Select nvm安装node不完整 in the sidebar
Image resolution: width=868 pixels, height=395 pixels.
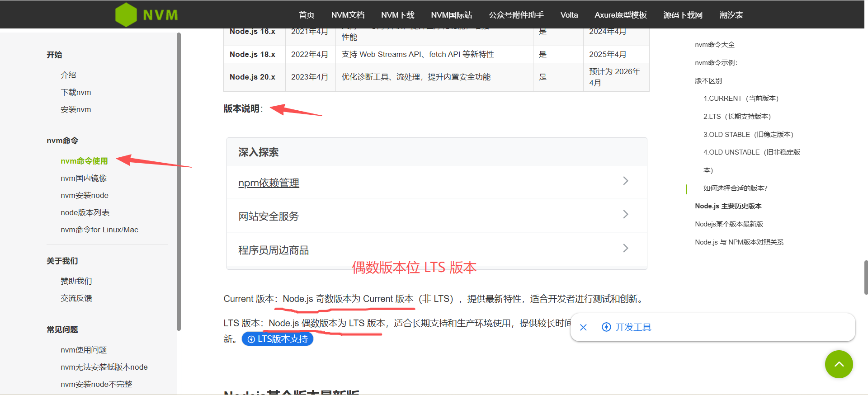pos(96,384)
